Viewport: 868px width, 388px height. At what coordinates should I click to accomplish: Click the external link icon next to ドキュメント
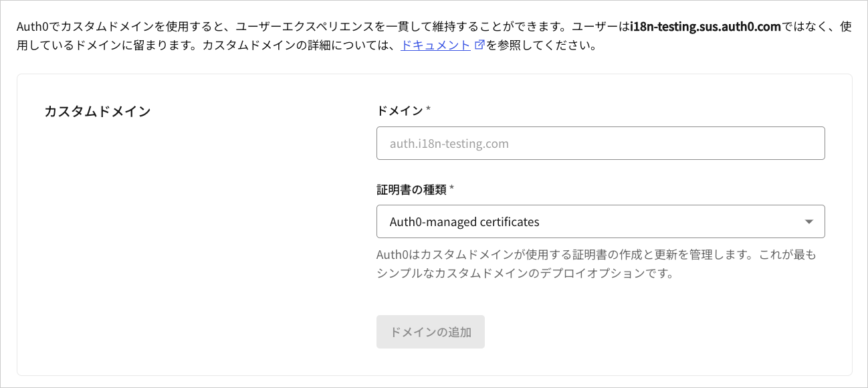(x=479, y=45)
